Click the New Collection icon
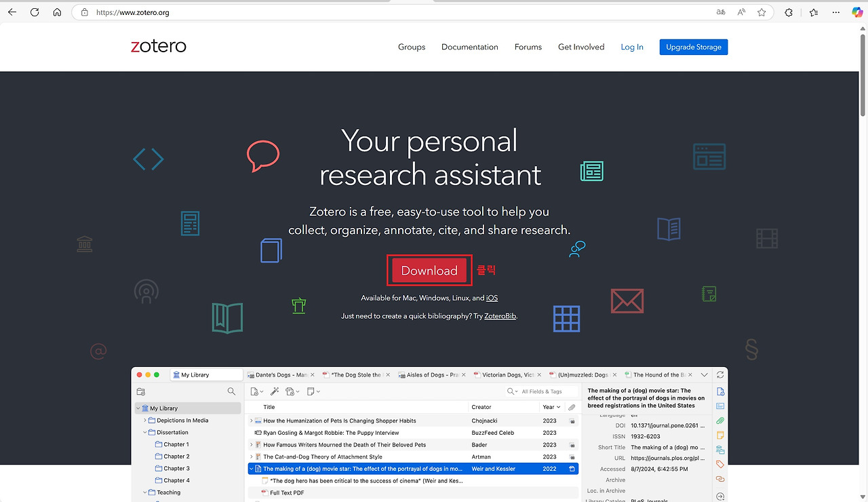The height and width of the screenshot is (502, 868). tap(141, 391)
